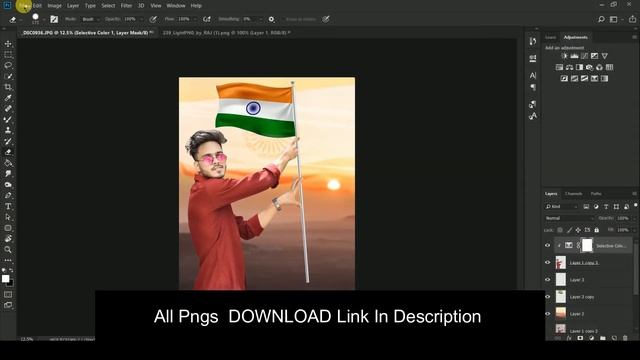The width and height of the screenshot is (640, 360).
Task: Add Curves adjustment
Action: point(584,56)
